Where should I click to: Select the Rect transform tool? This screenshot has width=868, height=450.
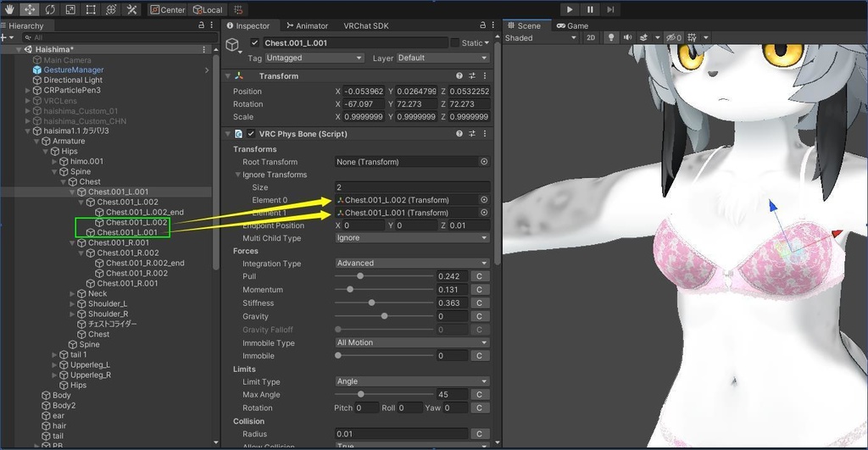pyautogui.click(x=91, y=9)
